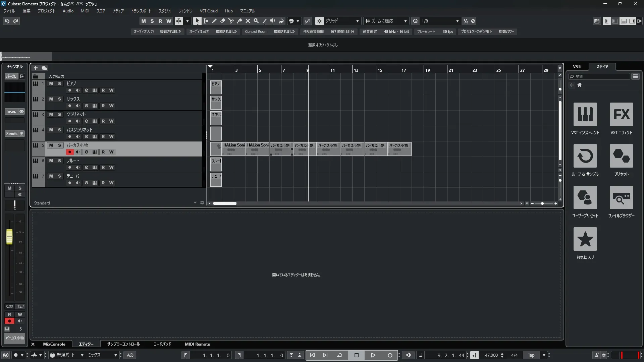Image resolution: width=644 pixels, height=362 pixels.
Task: Disable record on パーカス小物 track
Action: pyautogui.click(x=69, y=152)
